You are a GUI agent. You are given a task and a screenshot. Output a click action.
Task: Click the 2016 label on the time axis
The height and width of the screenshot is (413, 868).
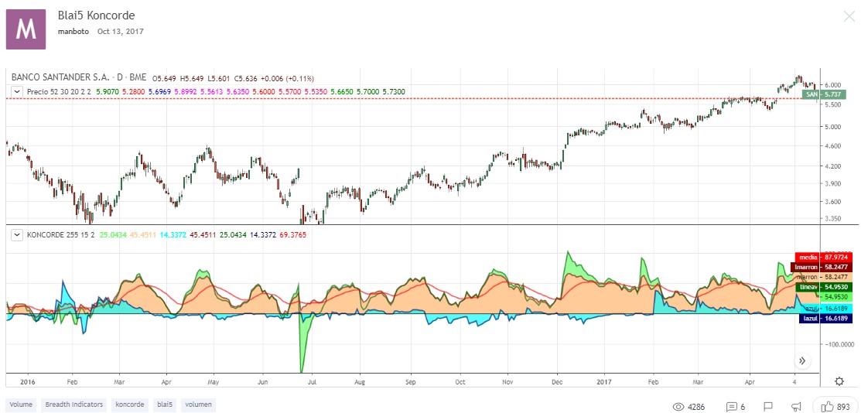26,382
